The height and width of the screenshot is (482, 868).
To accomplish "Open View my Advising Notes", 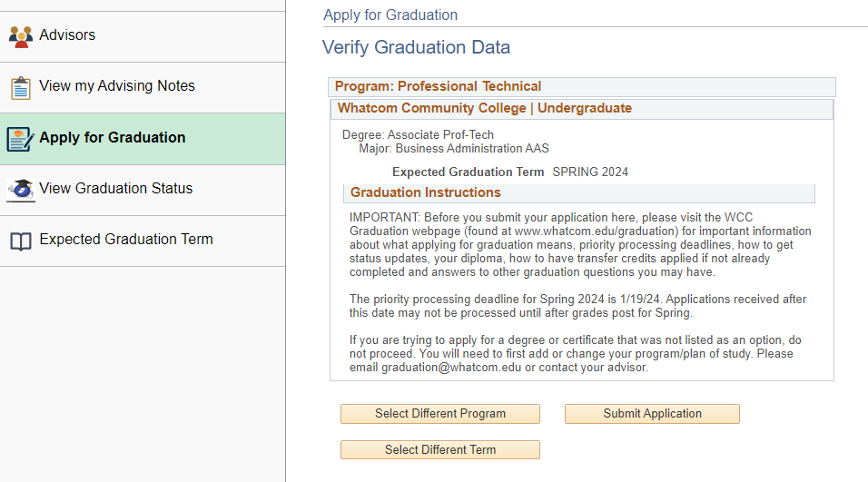I will coord(143,87).
